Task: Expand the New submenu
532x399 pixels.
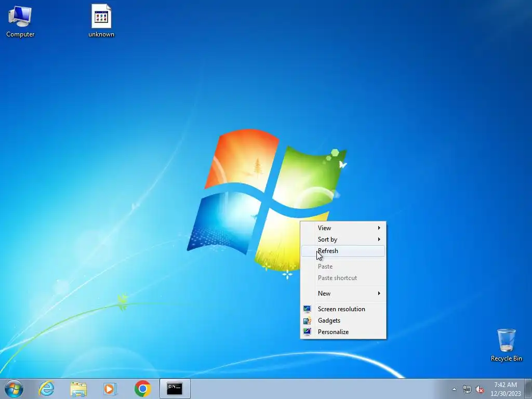Action: [x=343, y=294]
